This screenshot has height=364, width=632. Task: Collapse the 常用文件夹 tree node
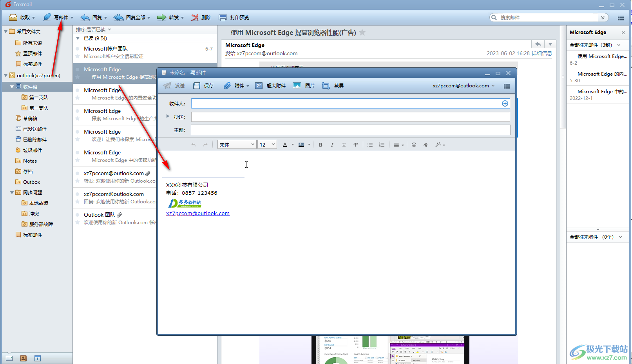coord(5,31)
